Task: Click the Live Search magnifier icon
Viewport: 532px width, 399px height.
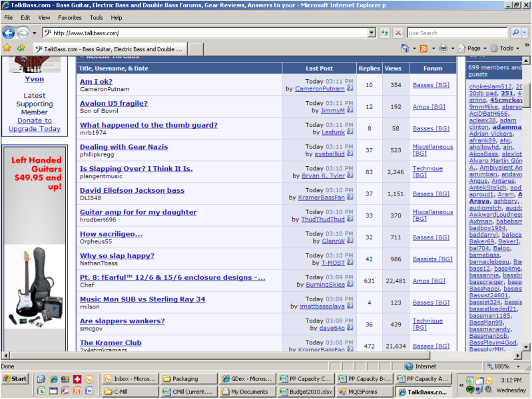Action: (515, 33)
